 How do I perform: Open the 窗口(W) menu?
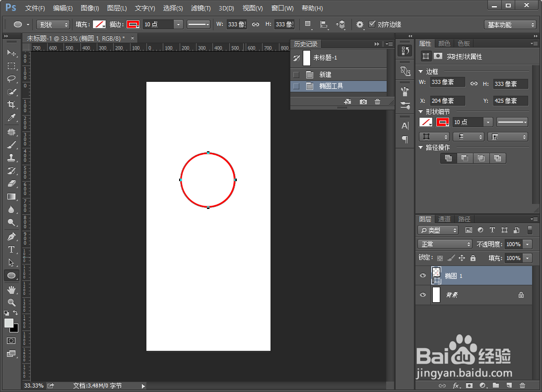tap(282, 8)
